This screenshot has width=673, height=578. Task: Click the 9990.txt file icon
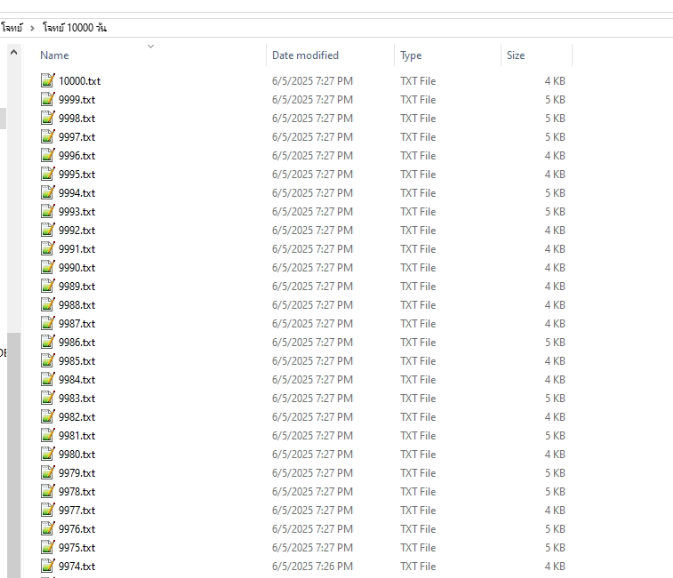coord(48,267)
